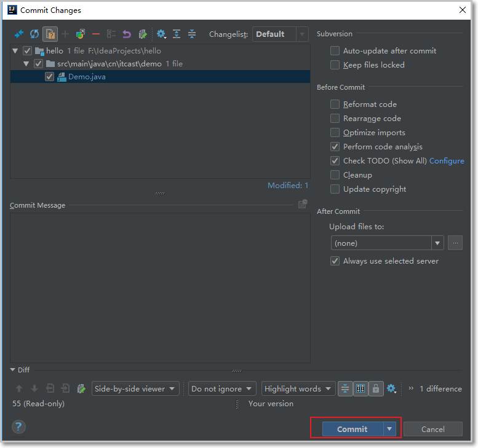Enable the Reformat code checkbox

[x=335, y=104]
